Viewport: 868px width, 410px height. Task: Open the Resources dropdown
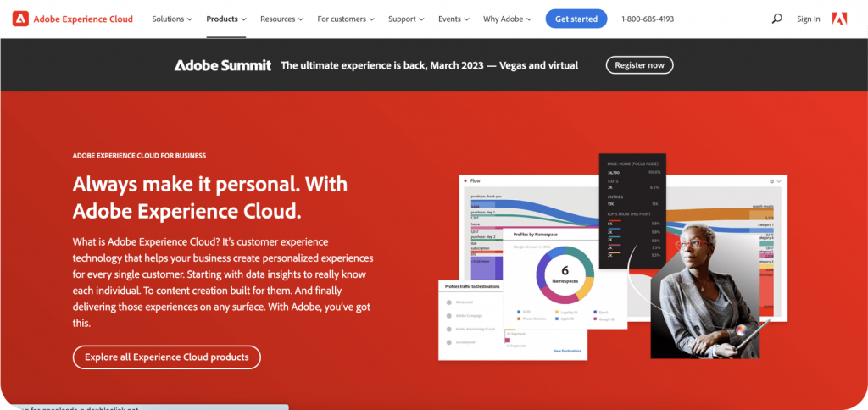(281, 19)
